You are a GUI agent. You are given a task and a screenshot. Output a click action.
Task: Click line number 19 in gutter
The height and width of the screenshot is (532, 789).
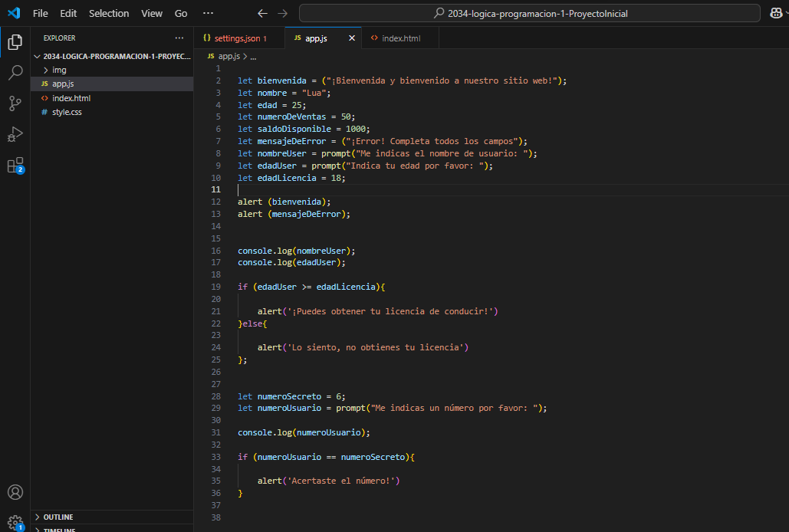coord(216,287)
